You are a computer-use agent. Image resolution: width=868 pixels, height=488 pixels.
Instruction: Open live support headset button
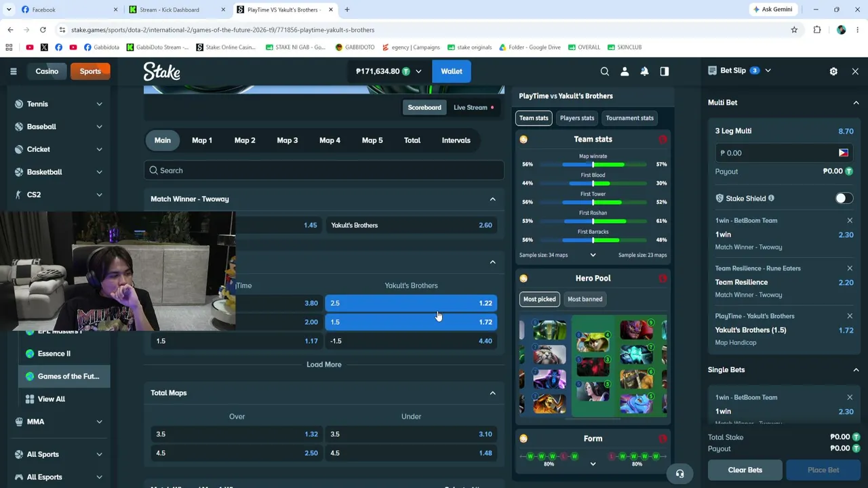[x=679, y=474]
